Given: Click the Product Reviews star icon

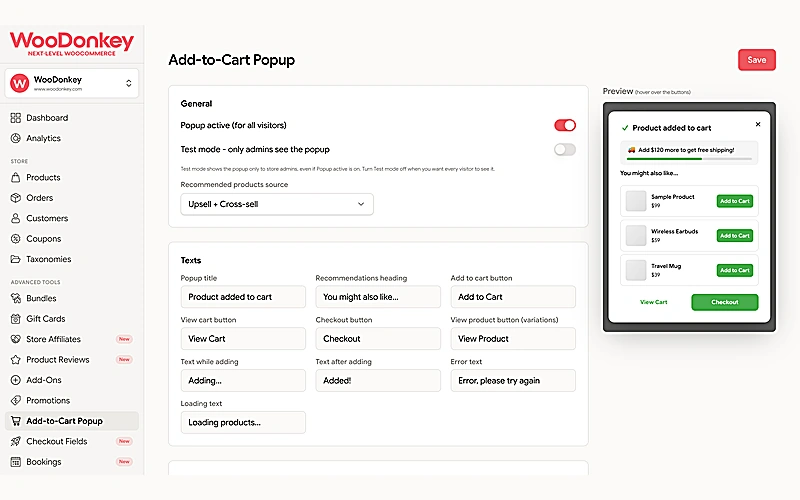Looking at the screenshot, I should pos(16,360).
